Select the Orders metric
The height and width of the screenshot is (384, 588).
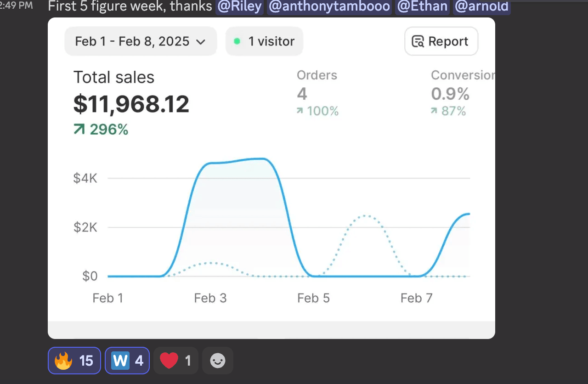[317, 75]
